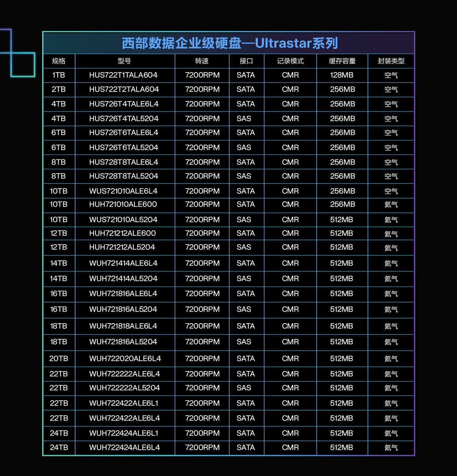This screenshot has width=457, height=476.
Task: Select model WUH722424ALE6L1
Action: tap(124, 433)
